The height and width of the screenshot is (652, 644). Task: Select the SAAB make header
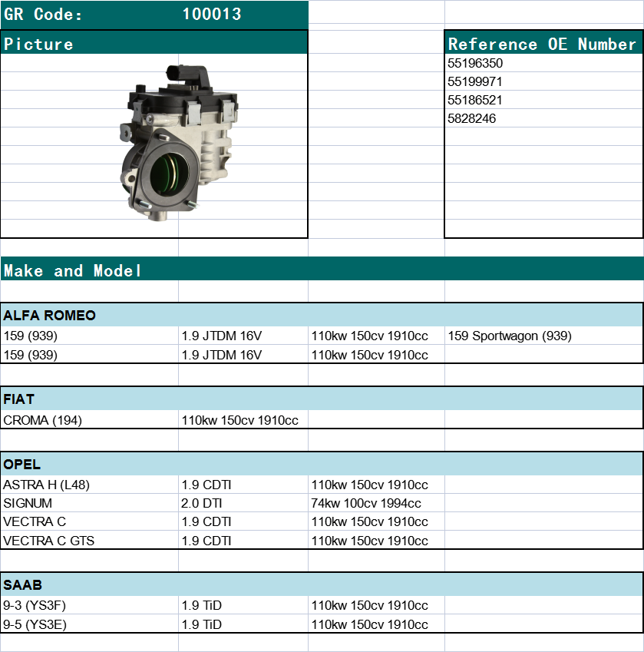[322, 584]
